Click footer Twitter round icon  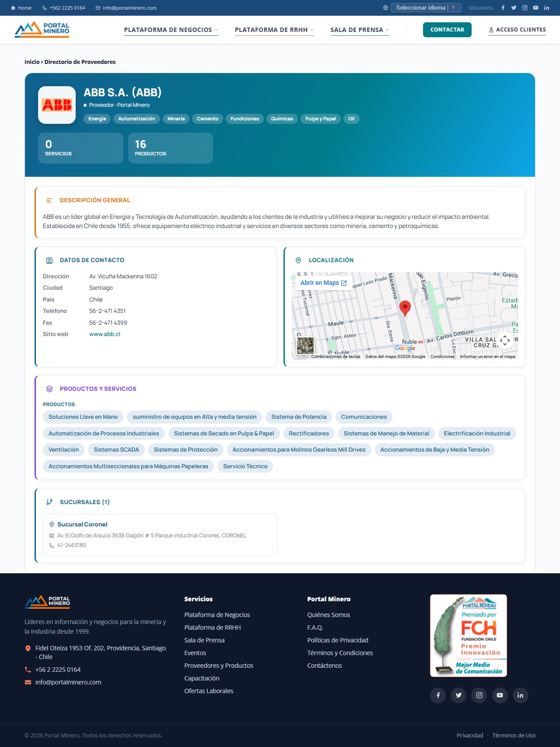[x=458, y=695]
